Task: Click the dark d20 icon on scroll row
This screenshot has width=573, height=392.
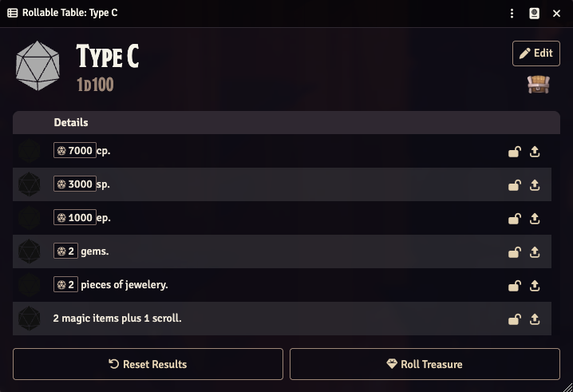Action: 30,319
